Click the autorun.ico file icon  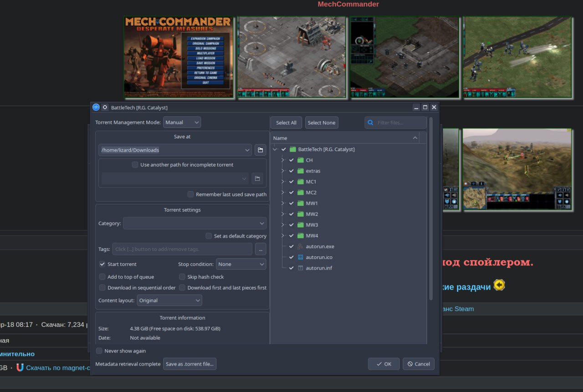click(x=300, y=257)
